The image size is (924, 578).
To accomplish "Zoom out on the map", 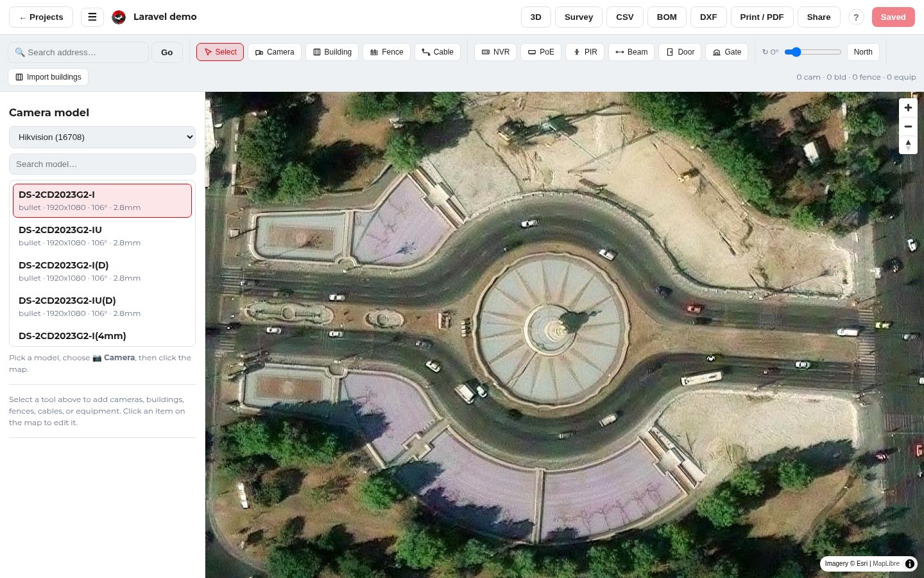I will point(908,127).
